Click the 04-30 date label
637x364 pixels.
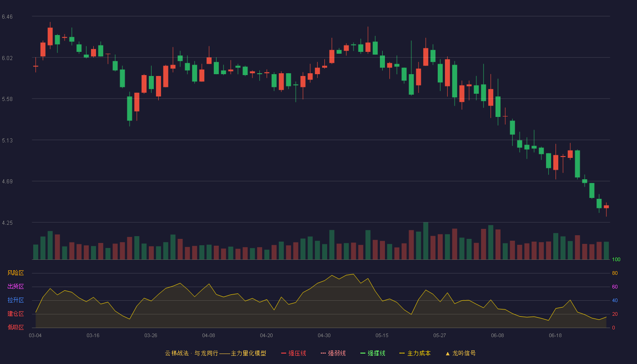click(324, 335)
